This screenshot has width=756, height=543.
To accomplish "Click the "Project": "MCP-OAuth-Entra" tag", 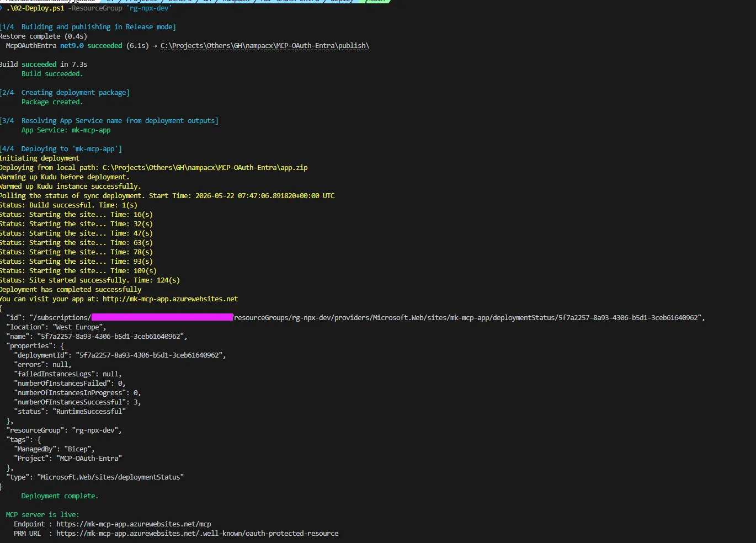I will [x=68, y=459].
